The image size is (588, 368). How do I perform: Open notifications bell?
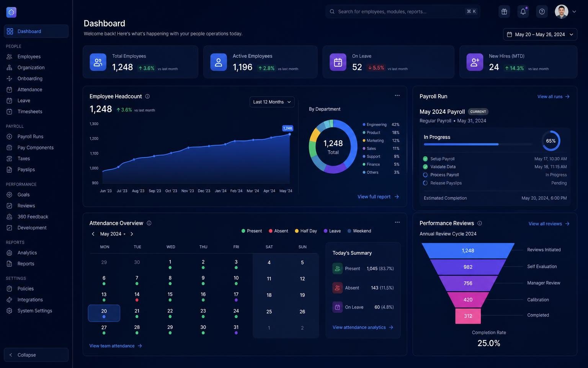523,11
